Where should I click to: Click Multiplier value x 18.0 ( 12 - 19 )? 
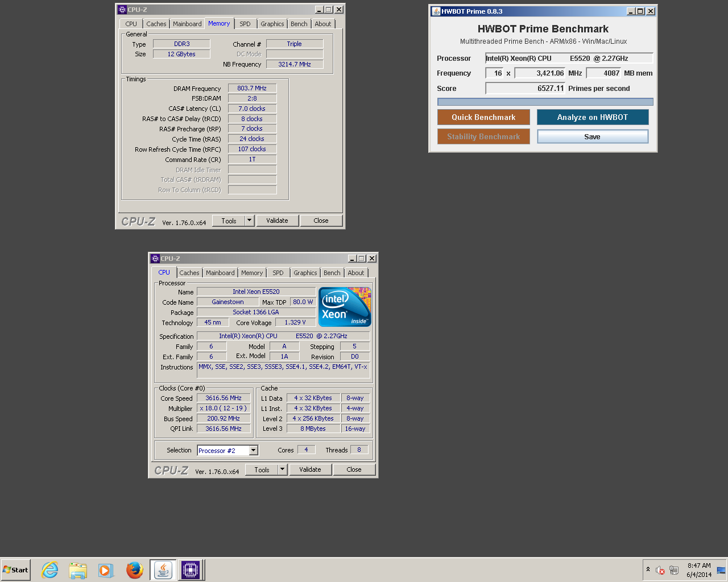(224, 408)
